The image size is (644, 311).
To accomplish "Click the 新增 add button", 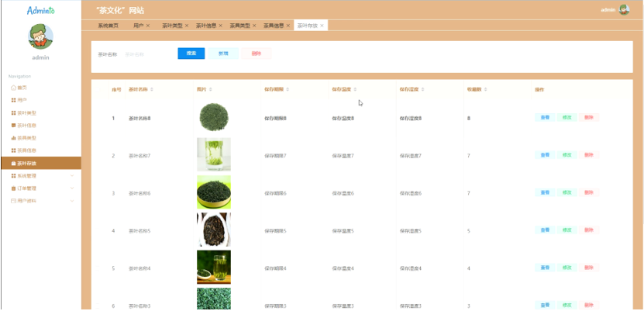I will [223, 54].
